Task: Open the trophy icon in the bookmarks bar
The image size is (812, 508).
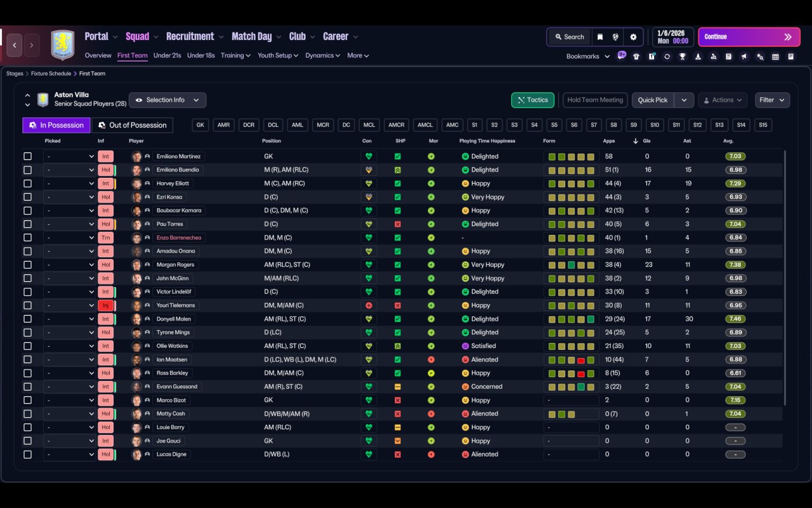Action: (683, 57)
